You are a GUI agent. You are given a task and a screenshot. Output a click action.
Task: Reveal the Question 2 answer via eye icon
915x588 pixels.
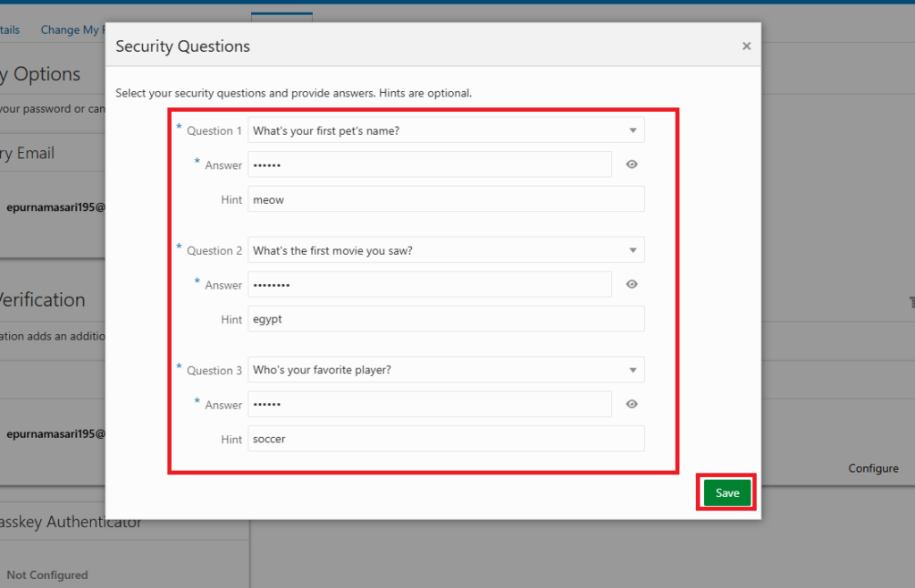point(632,284)
